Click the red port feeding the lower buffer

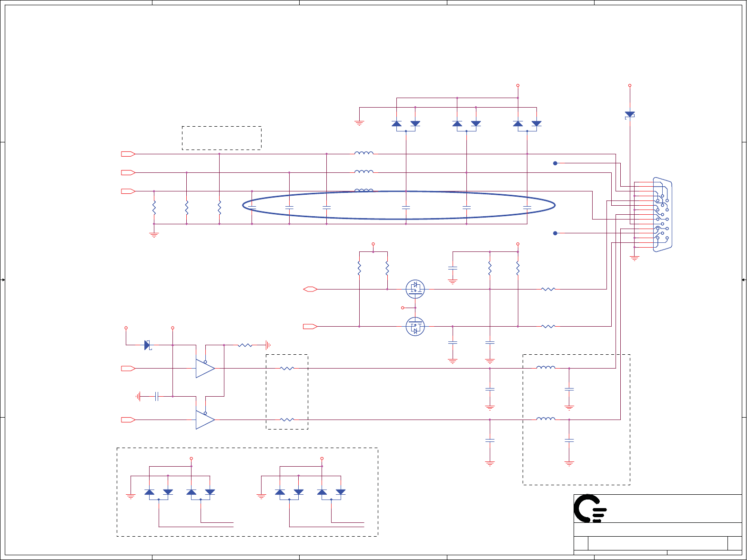coord(128,420)
